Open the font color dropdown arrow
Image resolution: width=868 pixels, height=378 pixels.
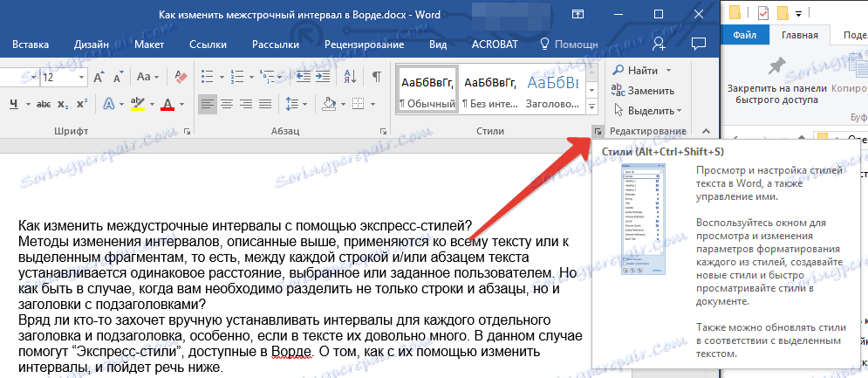point(182,104)
